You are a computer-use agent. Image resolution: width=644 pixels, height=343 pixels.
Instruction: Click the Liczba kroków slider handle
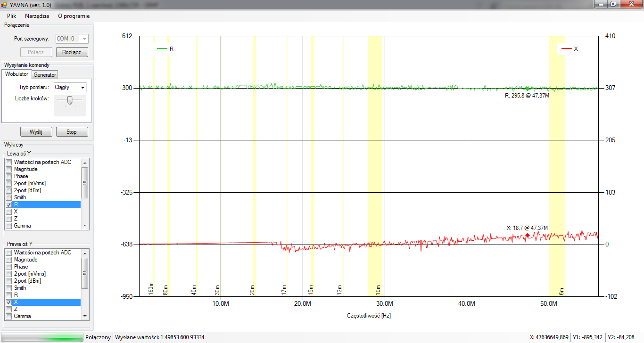pyautogui.click(x=70, y=100)
